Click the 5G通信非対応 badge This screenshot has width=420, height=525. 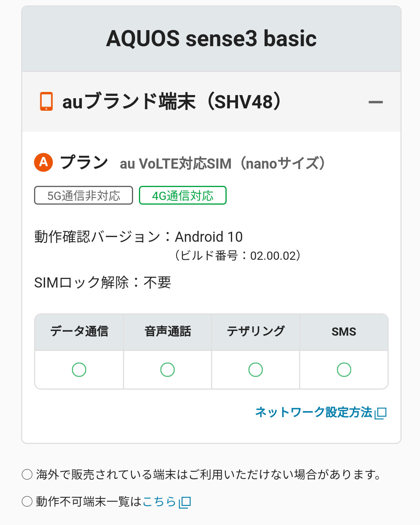click(83, 196)
